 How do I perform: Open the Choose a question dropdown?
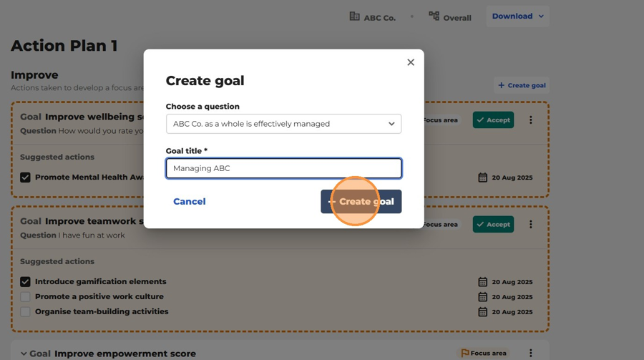[x=283, y=124]
